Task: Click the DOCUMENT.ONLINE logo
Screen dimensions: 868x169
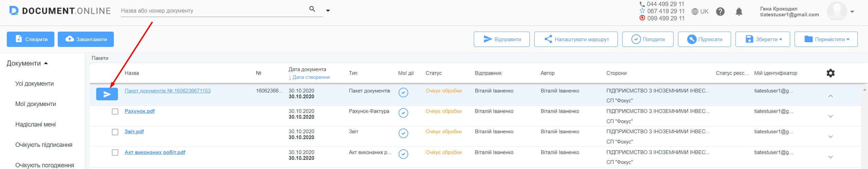Action: [x=60, y=11]
